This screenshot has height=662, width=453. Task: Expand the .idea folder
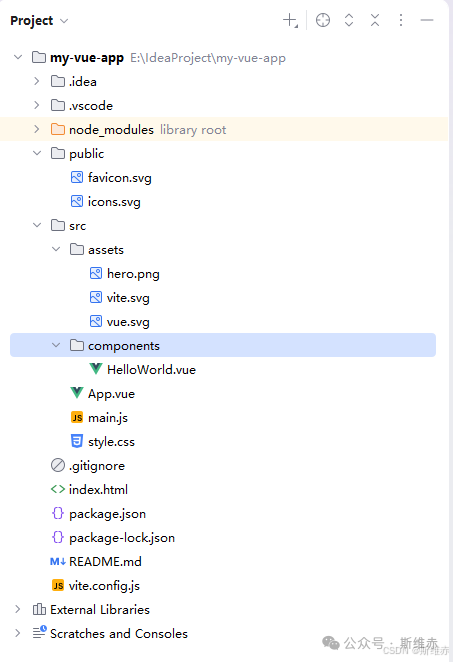point(37,81)
